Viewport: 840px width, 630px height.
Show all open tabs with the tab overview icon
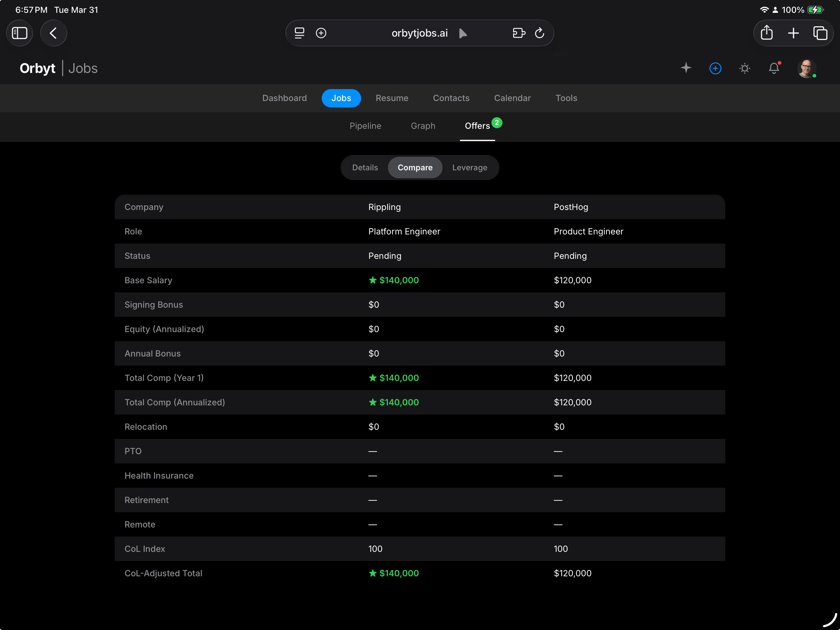(x=821, y=33)
